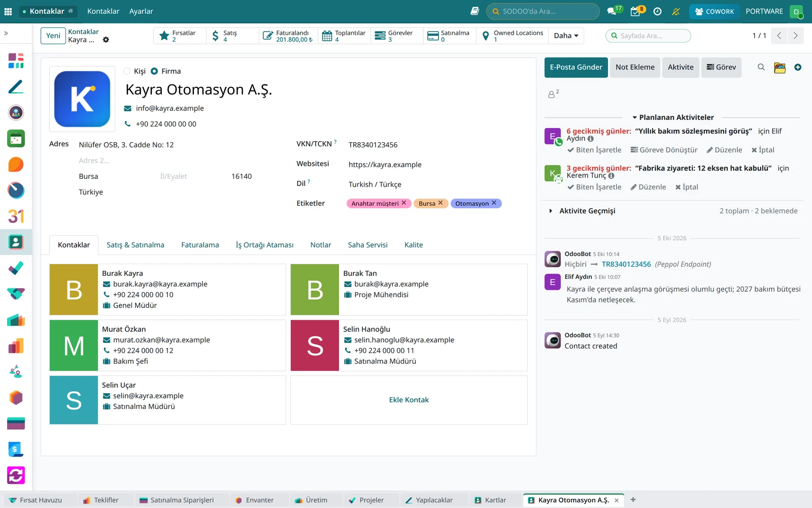Click the E-Posta Gönder button

point(576,67)
